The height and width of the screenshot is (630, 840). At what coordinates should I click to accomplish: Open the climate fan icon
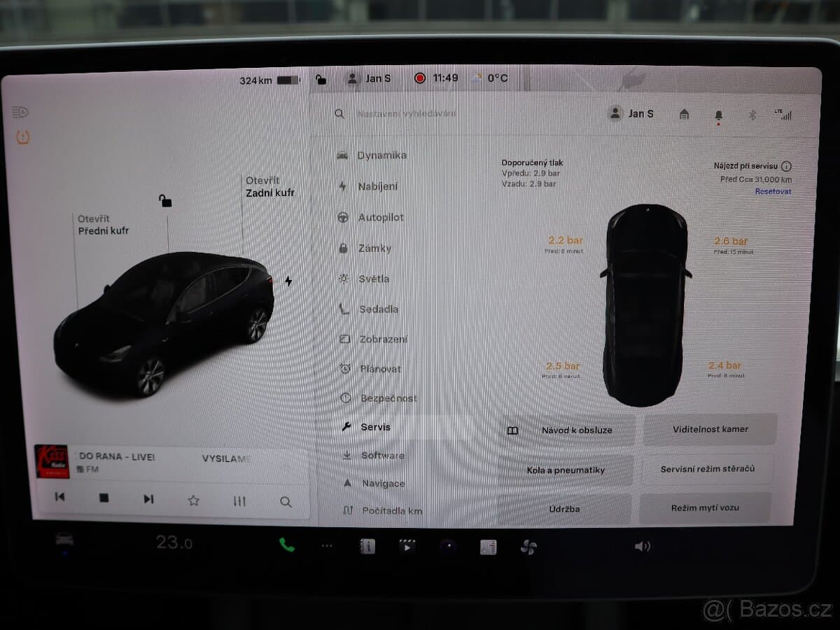pos(528,547)
